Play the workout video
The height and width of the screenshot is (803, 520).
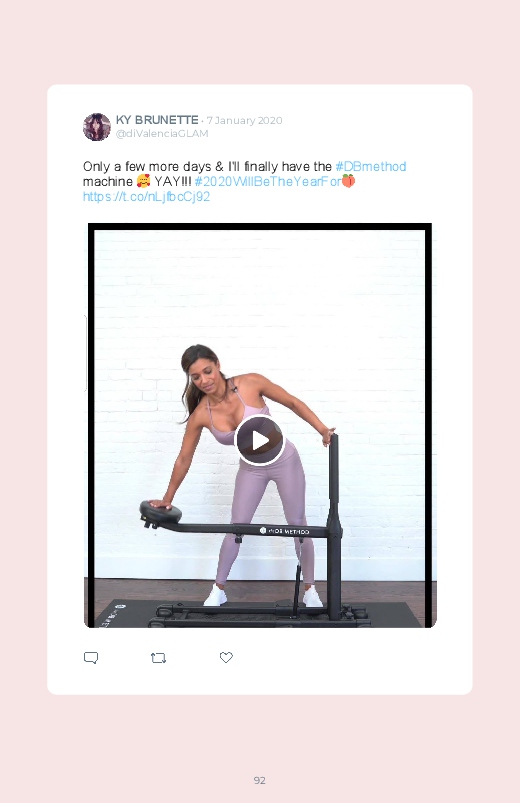[x=259, y=440]
